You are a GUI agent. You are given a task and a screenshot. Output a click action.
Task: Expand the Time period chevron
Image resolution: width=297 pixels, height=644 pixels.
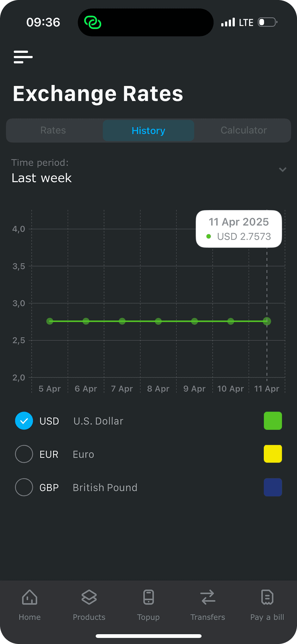283,169
